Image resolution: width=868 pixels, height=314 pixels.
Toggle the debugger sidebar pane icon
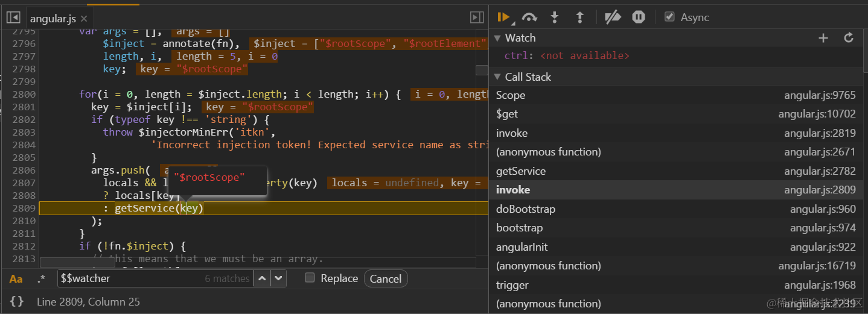point(477,18)
